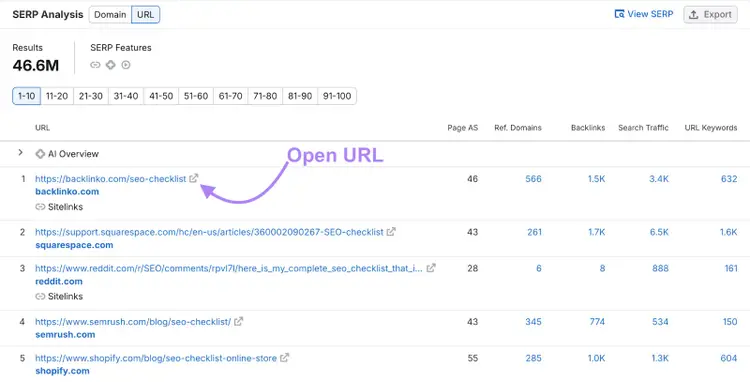
Task: Click the Export button
Action: pos(710,15)
